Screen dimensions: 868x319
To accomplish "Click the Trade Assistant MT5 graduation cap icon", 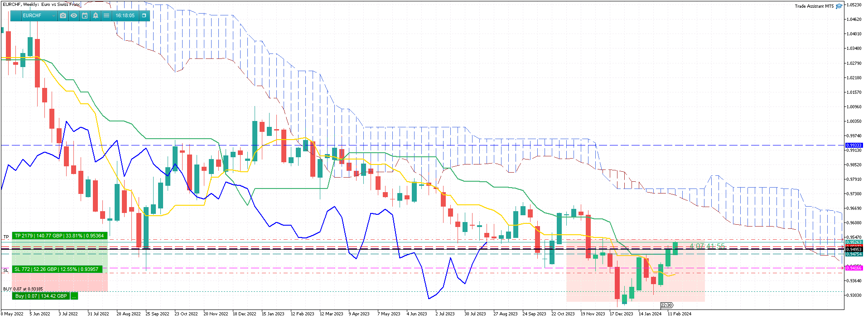I will (x=839, y=6).
